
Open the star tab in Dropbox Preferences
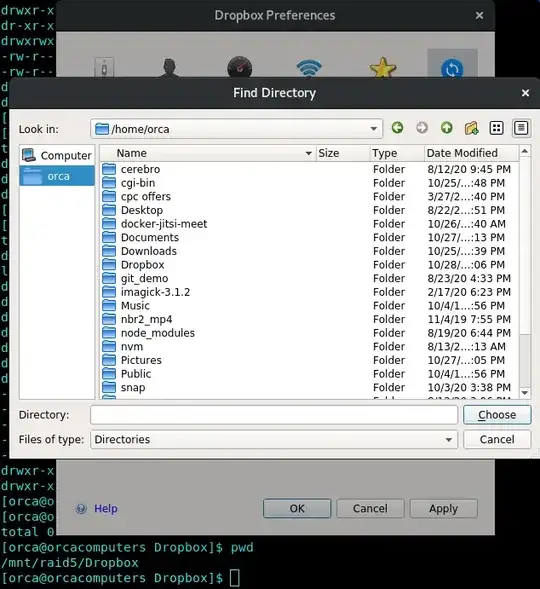point(383,68)
